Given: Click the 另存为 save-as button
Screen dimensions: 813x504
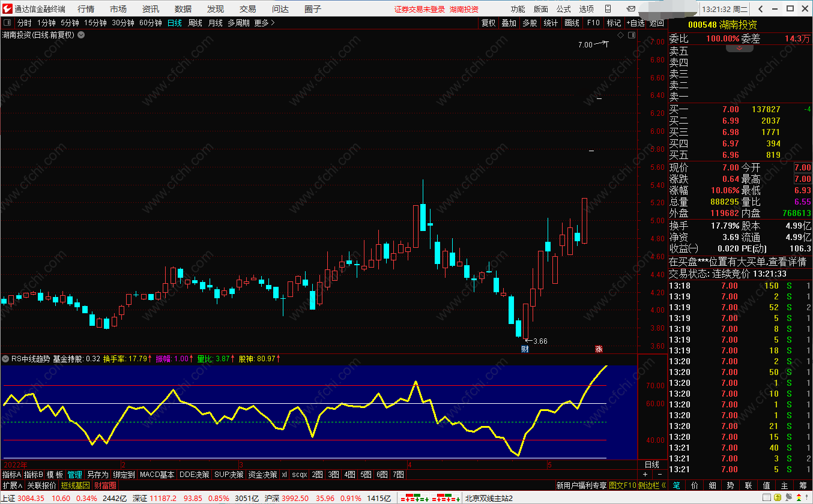Looking at the screenshot, I should tap(98, 474).
